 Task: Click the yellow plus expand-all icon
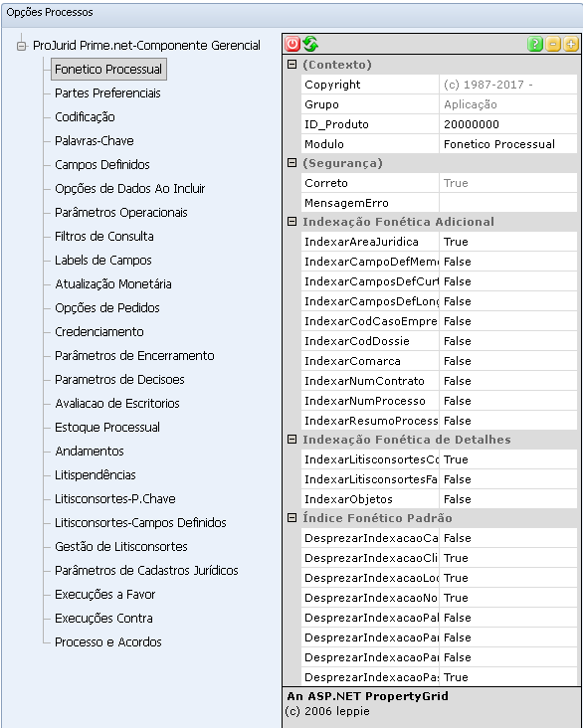(570, 44)
